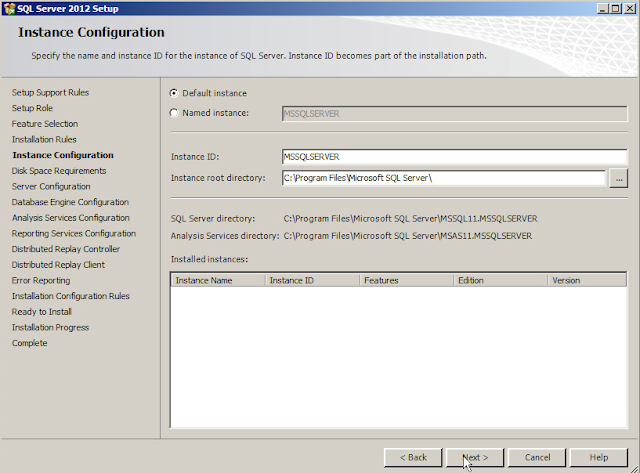This screenshot has width=640, height=473.
Task: Select the Named instance radio button
Action: (174, 113)
